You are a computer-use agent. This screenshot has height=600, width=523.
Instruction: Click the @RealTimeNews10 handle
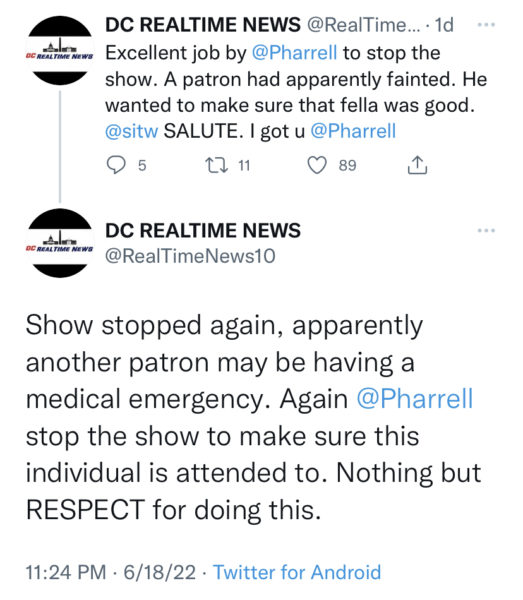tap(190, 256)
